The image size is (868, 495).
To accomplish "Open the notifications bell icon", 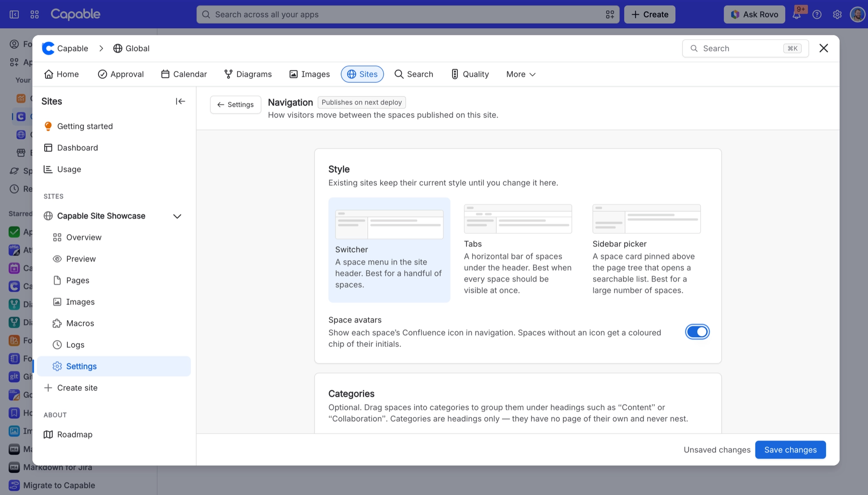I will click(797, 14).
